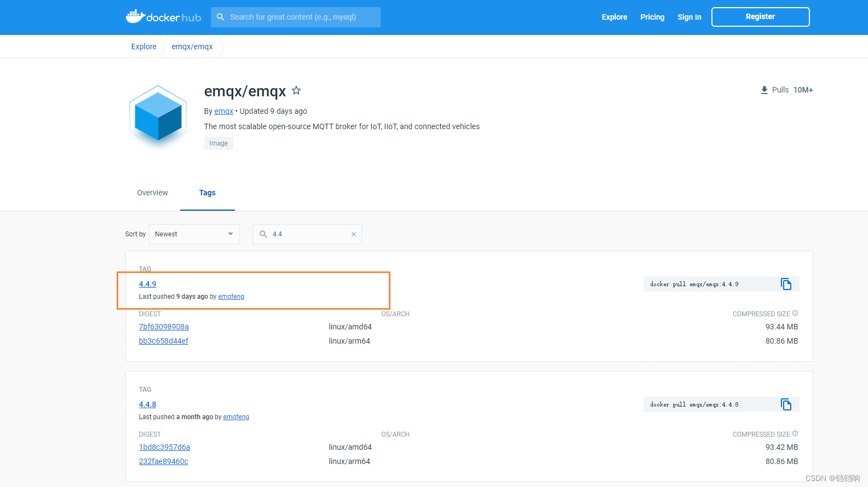The image size is (868, 487).
Task: Click Sign In
Action: pyautogui.click(x=689, y=17)
